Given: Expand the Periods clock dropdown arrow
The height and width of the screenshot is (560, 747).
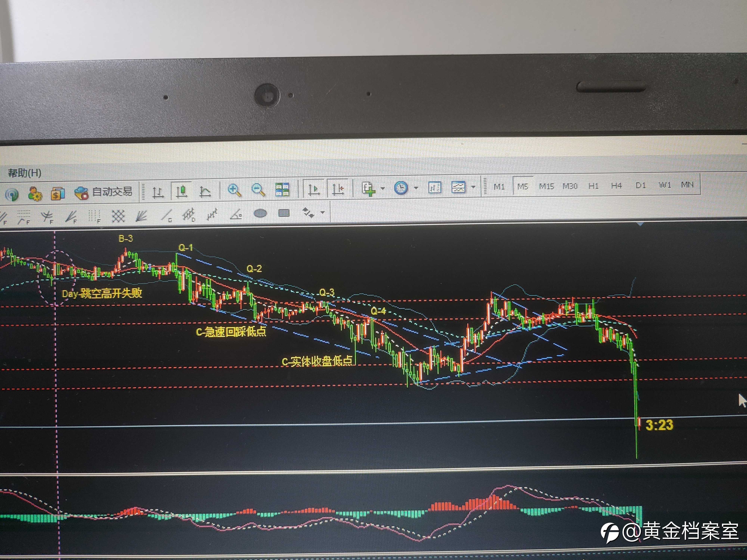Looking at the screenshot, I should pyautogui.click(x=416, y=188).
